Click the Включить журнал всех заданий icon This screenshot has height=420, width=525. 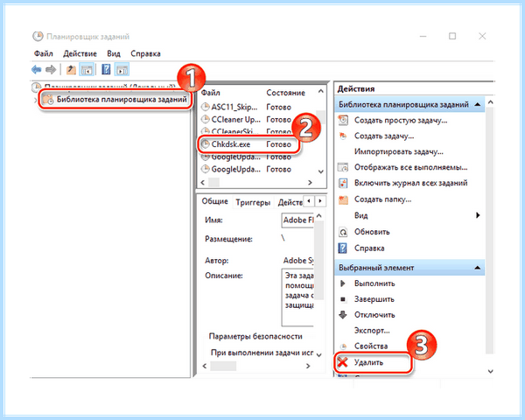[x=343, y=183]
